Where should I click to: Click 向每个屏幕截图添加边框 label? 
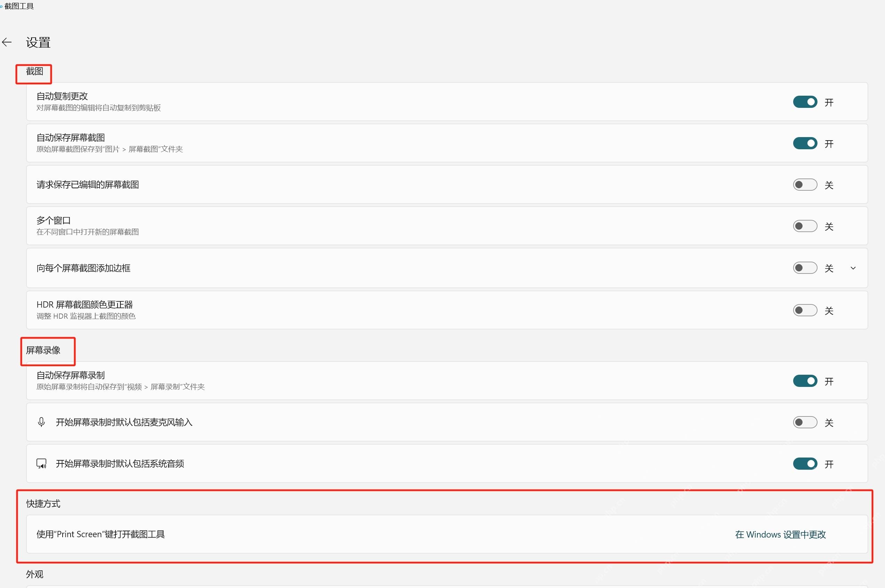(x=83, y=268)
